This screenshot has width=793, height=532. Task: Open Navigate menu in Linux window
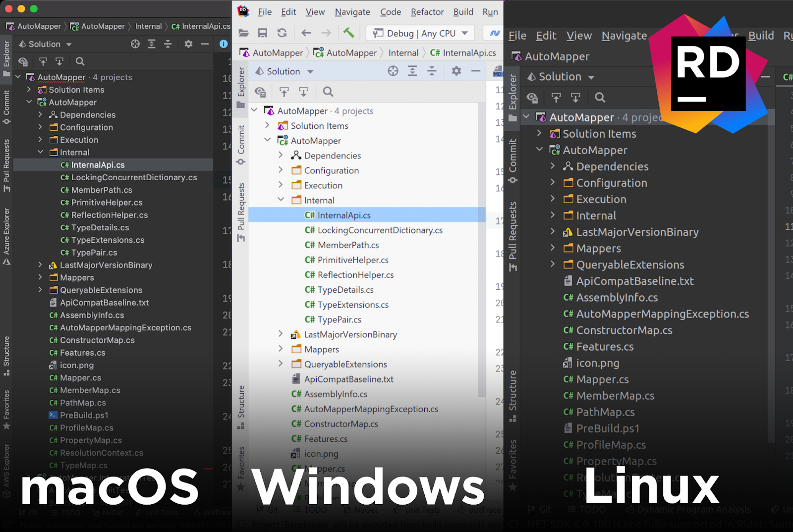click(624, 36)
